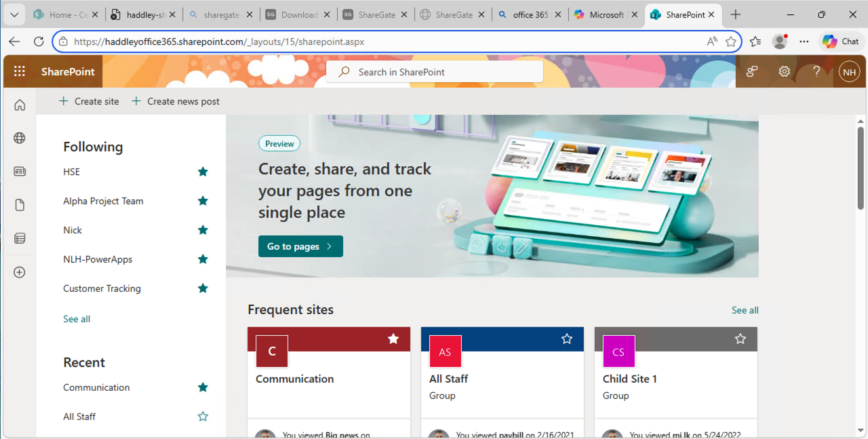This screenshot has height=439, width=868.
Task: Open Copilot Chat button in browser
Action: [x=841, y=41]
